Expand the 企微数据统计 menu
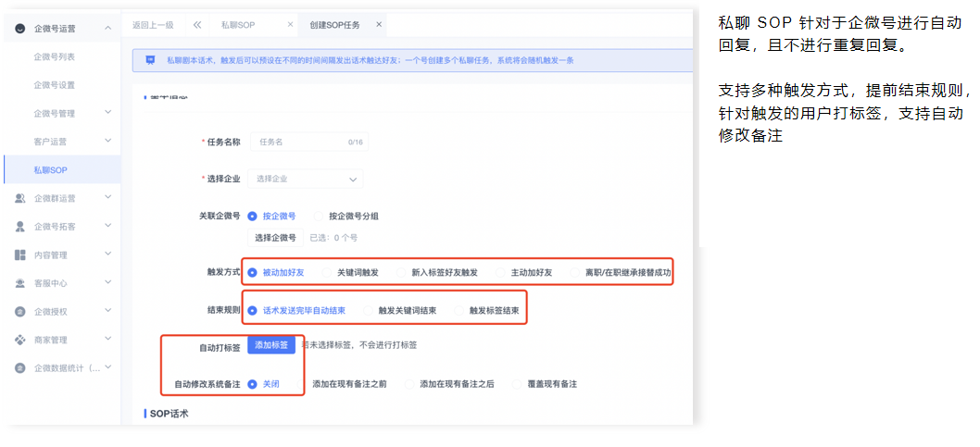The width and height of the screenshot is (980, 447). click(x=108, y=367)
